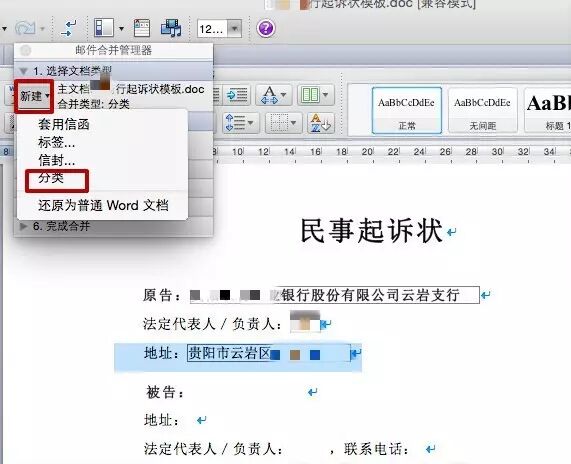
Task: Close the 邮件合并管理器 panel
Action: [x=25, y=50]
